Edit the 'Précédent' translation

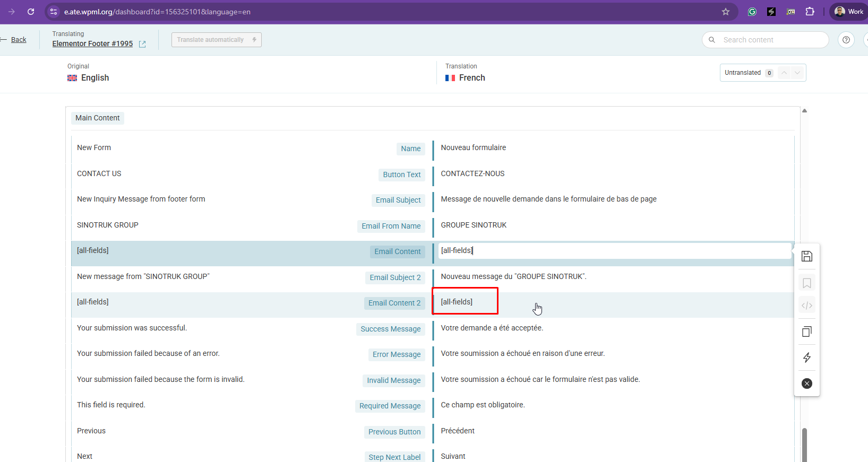pos(458,431)
